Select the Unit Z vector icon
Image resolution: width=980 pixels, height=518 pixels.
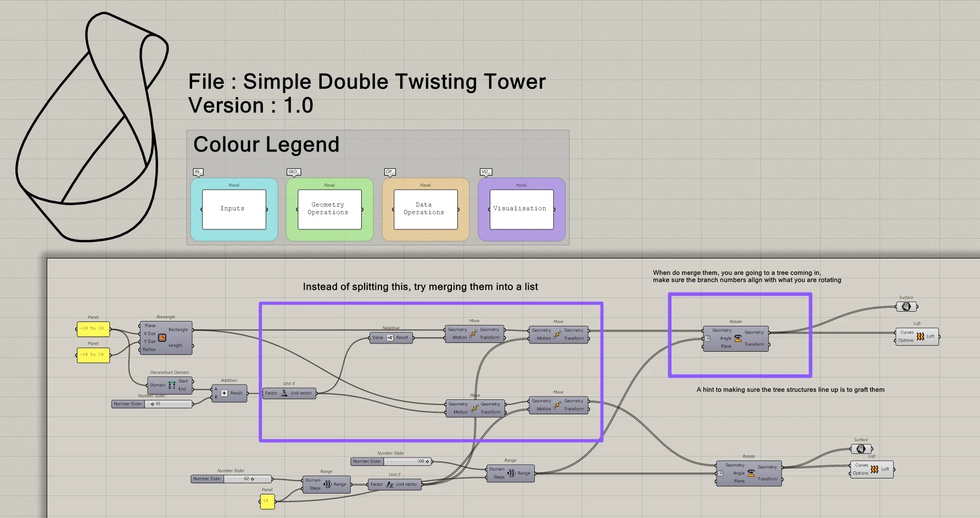(390, 485)
